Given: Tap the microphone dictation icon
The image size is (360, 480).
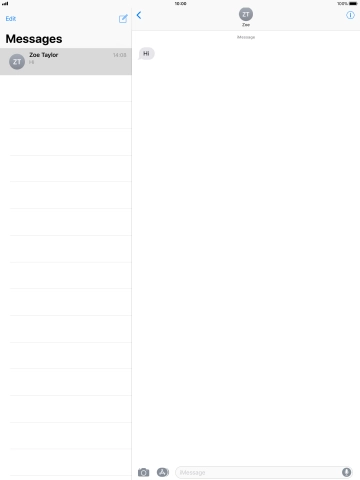Looking at the screenshot, I should tap(346, 472).
